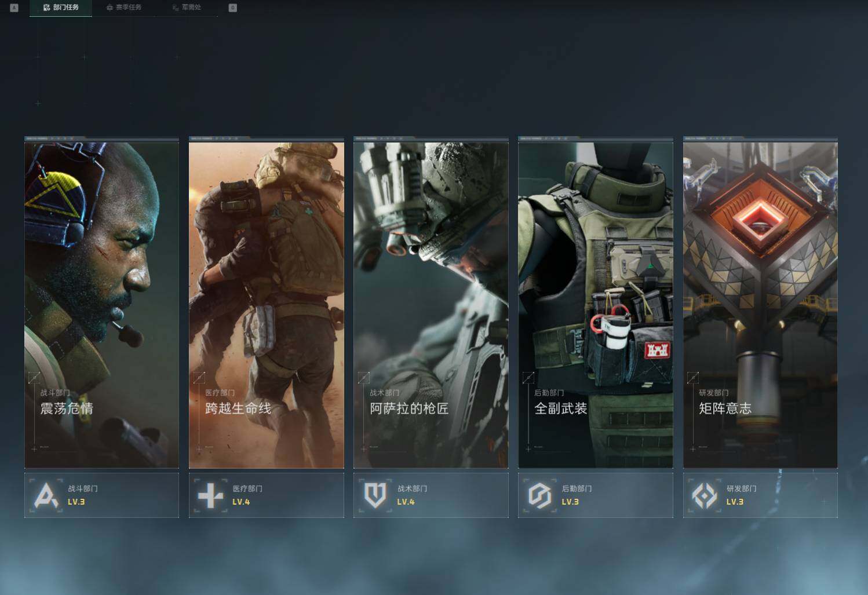This screenshot has width=868, height=595.
Task: Select the 部门任务 tab
Action: click(x=61, y=8)
